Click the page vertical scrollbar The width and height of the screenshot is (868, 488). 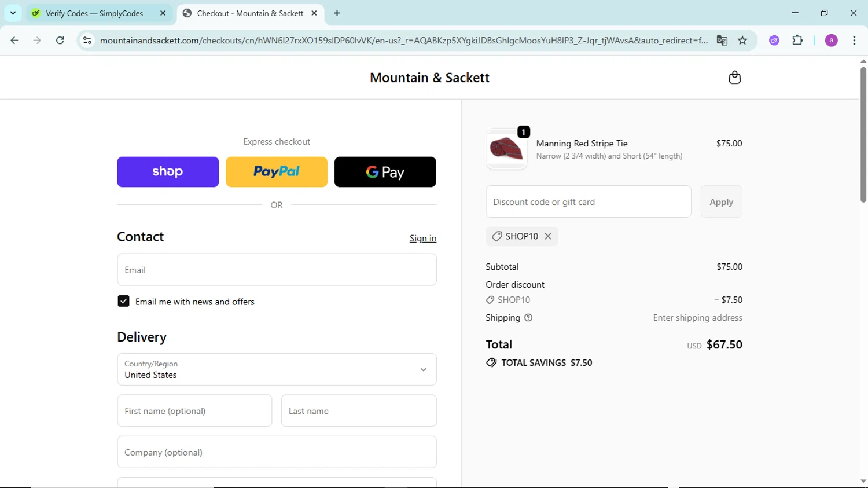coord(863,134)
